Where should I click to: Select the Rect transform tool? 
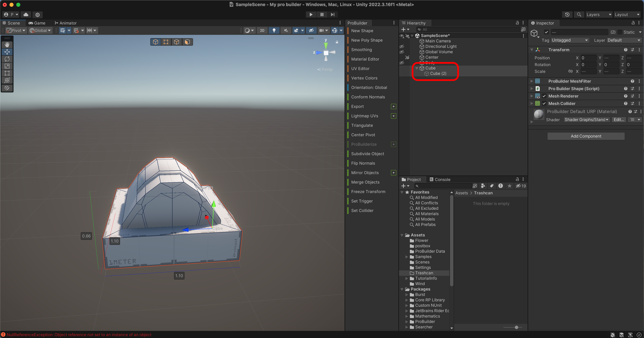[x=7, y=73]
